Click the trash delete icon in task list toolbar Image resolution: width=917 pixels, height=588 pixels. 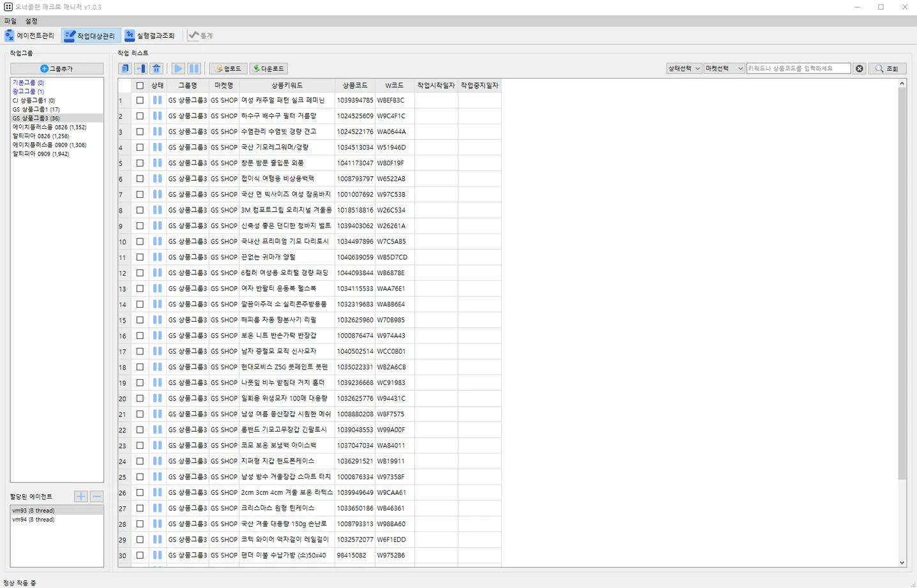click(x=156, y=68)
